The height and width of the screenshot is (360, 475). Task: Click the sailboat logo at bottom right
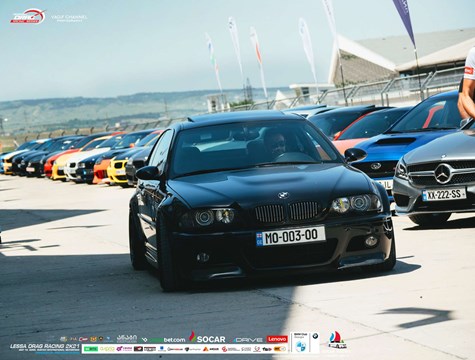[337, 340]
